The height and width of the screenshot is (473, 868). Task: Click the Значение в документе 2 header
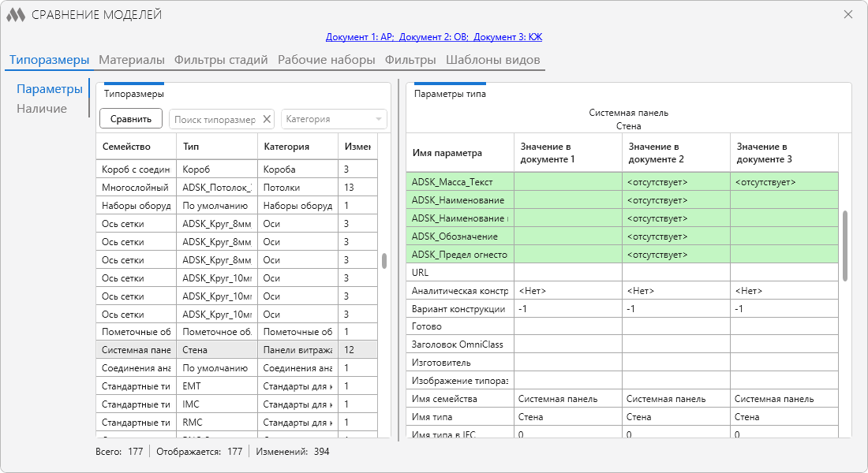click(676, 153)
